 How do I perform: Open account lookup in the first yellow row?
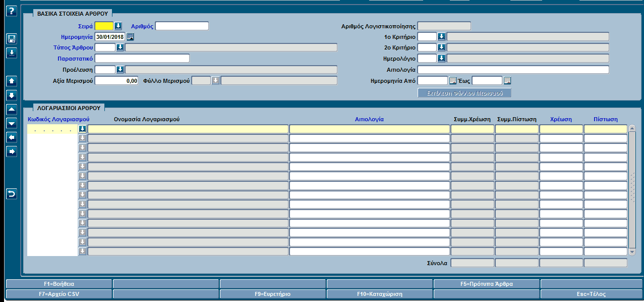[x=83, y=129]
